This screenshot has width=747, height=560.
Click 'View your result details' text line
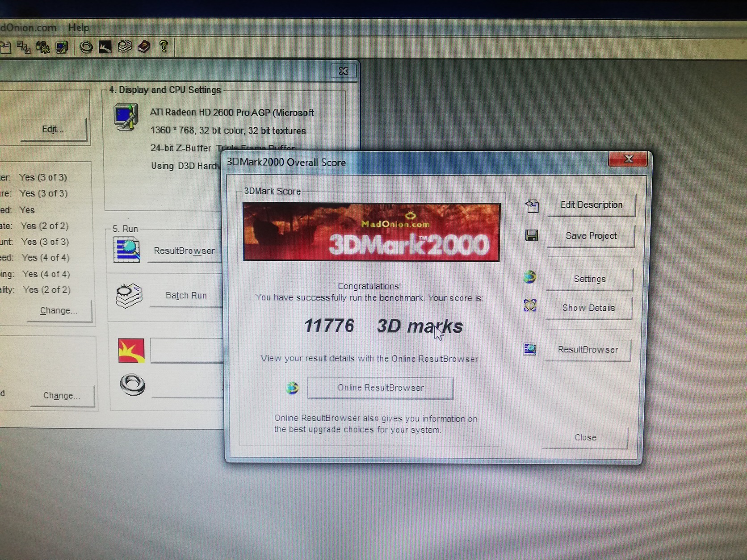[369, 359]
